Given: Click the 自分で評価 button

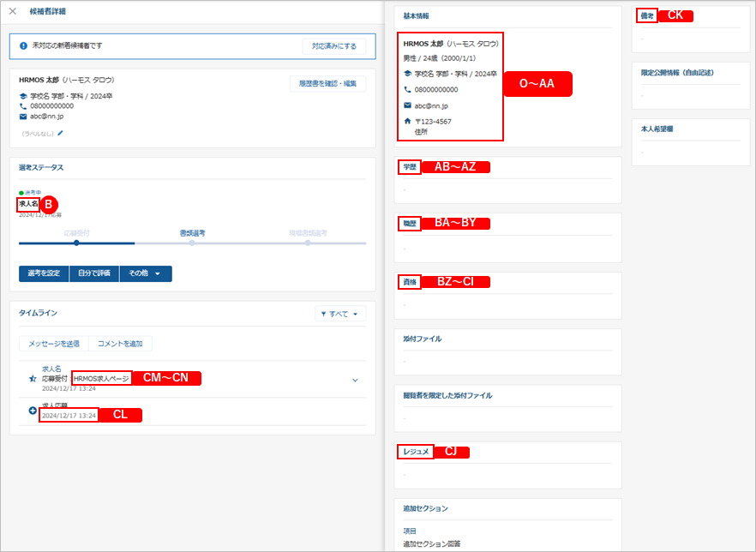Looking at the screenshot, I should tap(93, 273).
